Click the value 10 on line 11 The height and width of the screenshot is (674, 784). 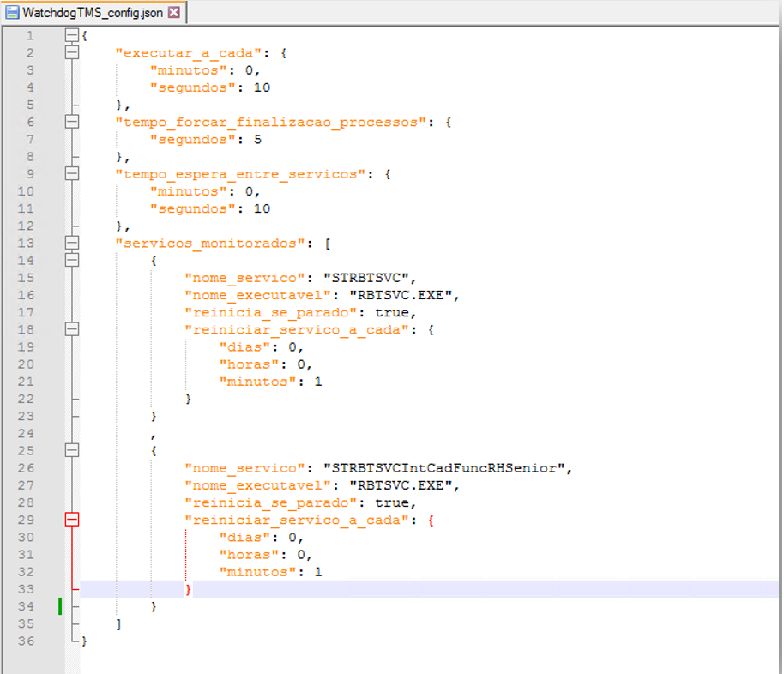click(x=262, y=208)
